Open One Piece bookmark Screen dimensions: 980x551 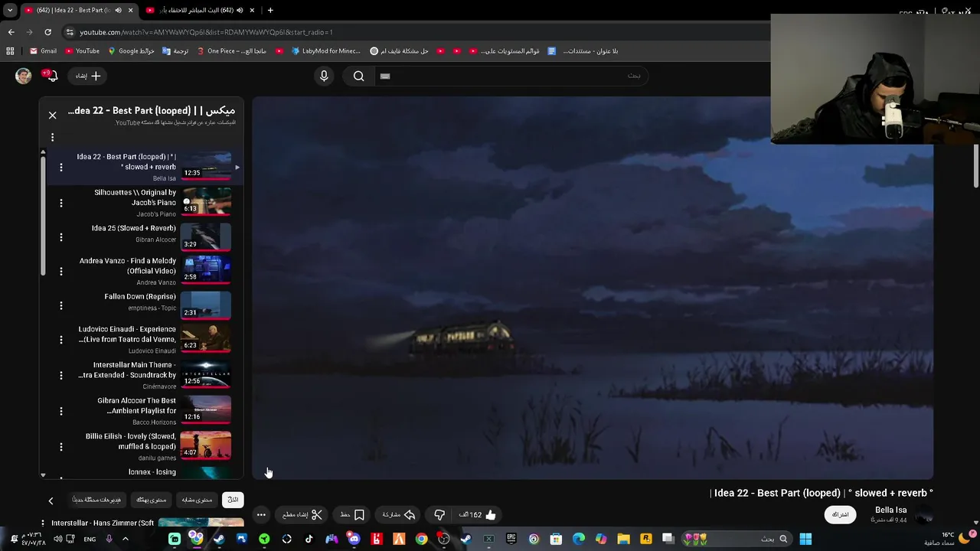pyautogui.click(x=231, y=51)
